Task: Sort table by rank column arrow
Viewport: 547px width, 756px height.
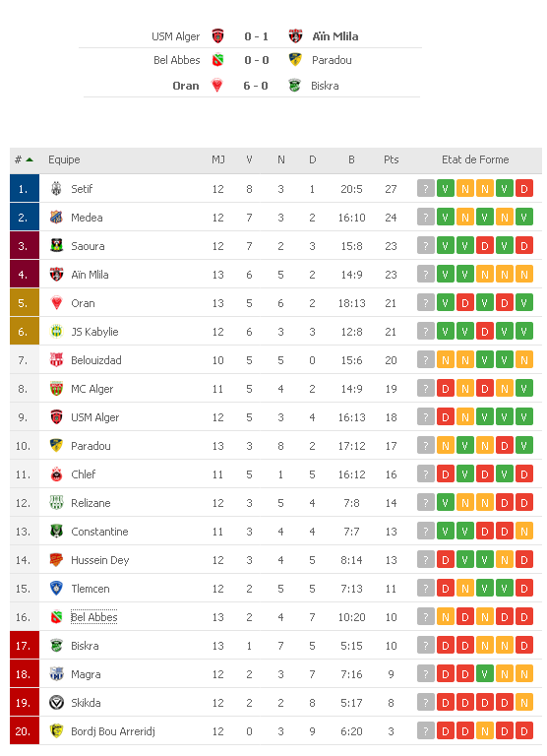Action: point(30,159)
